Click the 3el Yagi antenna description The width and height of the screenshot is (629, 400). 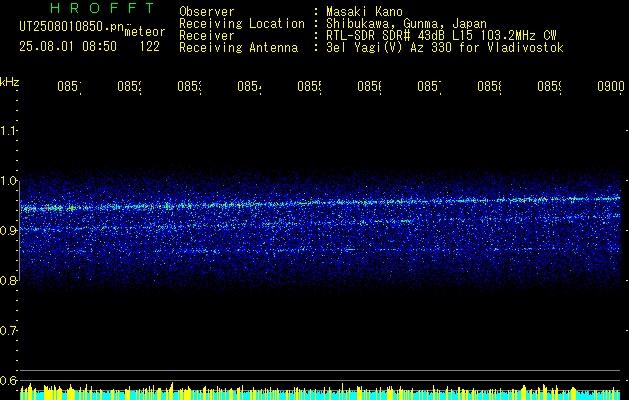(x=445, y=48)
